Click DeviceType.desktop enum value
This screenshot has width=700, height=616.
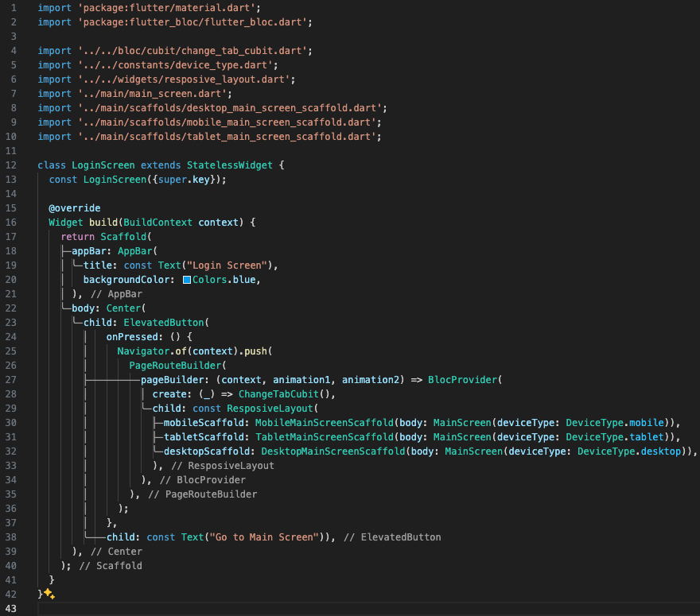(629, 451)
